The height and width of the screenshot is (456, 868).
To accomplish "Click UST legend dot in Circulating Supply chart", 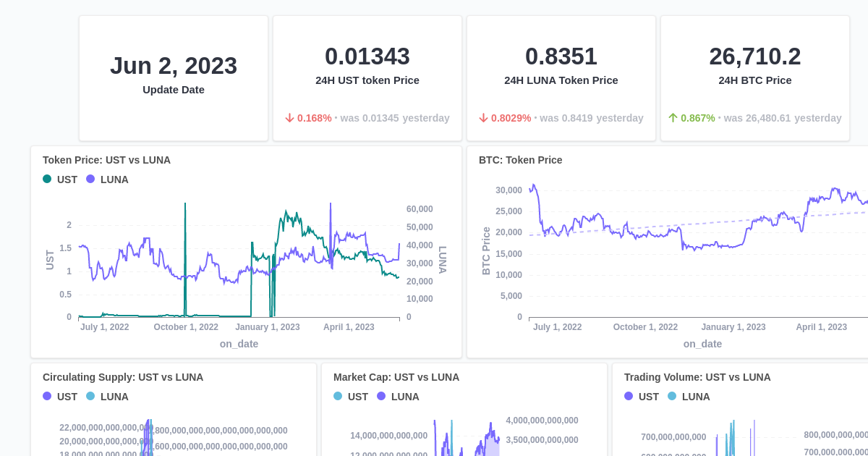I will (46, 396).
